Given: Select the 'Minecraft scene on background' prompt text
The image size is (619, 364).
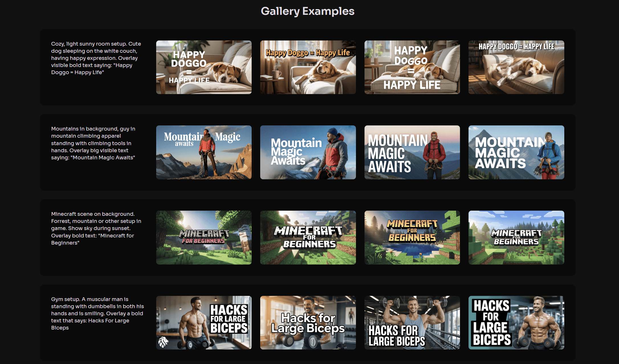Looking at the screenshot, I should pyautogui.click(x=96, y=228).
